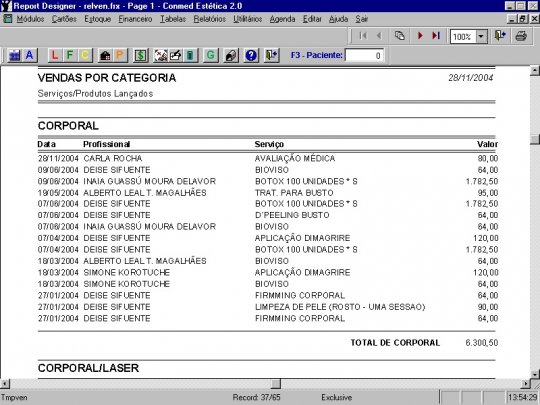
Task: Click the green F toolbar icon
Action: pos(70,55)
